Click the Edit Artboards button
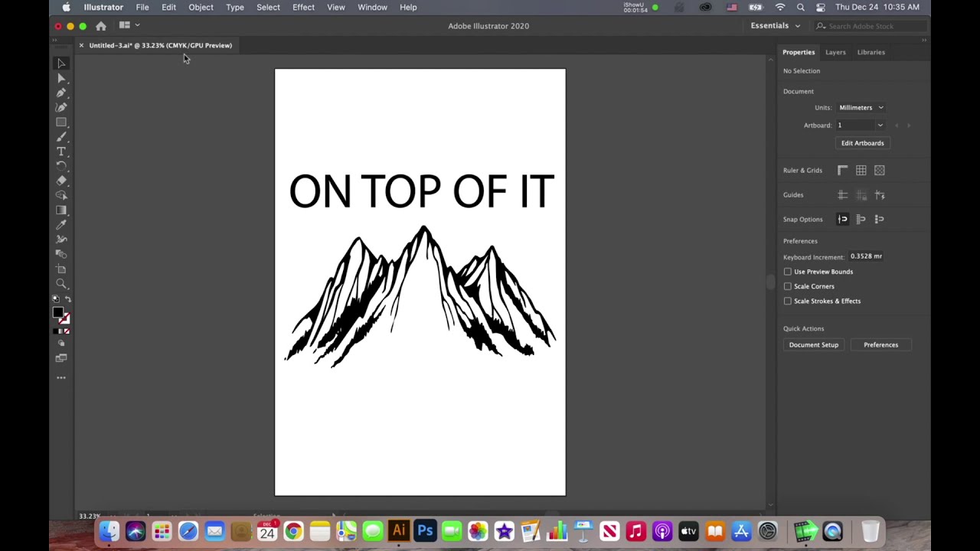The width and height of the screenshot is (980, 551). click(862, 143)
